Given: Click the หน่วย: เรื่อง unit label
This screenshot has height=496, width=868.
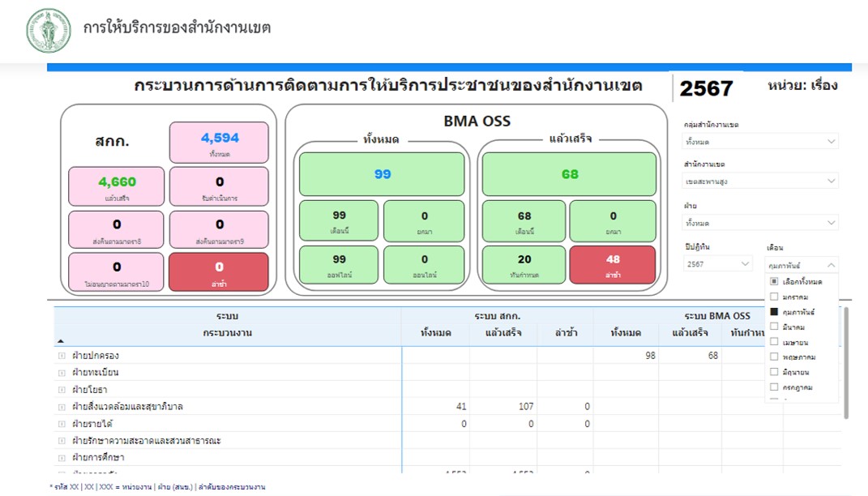Looking at the screenshot, I should click(x=802, y=86).
